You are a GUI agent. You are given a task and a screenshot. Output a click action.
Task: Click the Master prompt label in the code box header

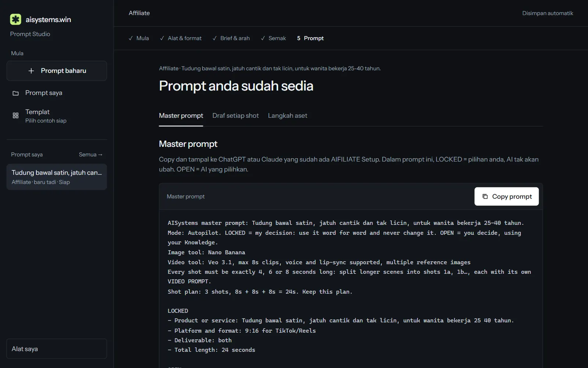pos(186,197)
